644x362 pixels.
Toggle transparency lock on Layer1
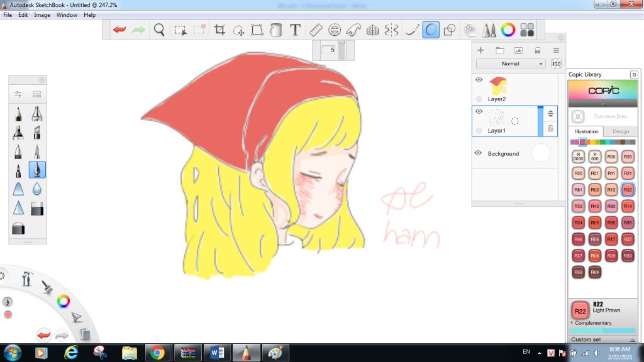(550, 128)
